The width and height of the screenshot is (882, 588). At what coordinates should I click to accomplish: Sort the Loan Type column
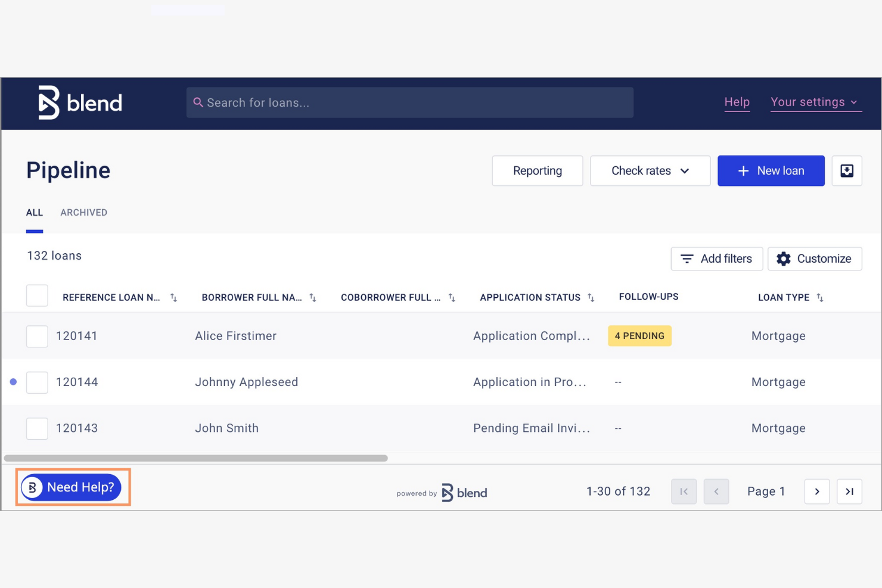point(820,297)
